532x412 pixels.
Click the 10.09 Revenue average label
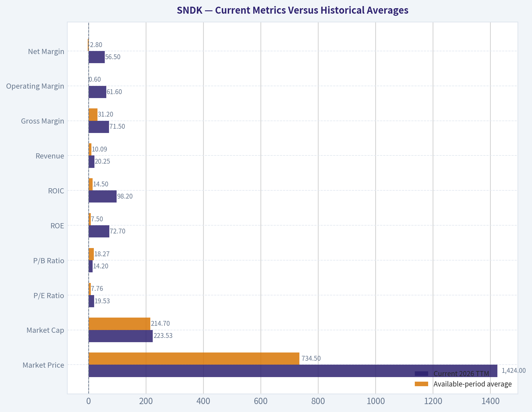pos(99,149)
